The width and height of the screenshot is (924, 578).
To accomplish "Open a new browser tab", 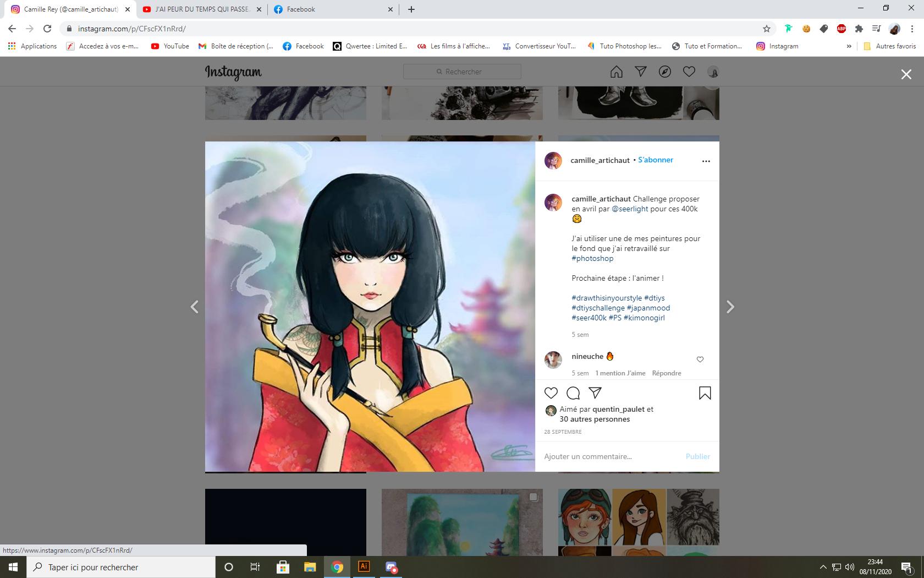I will (411, 9).
